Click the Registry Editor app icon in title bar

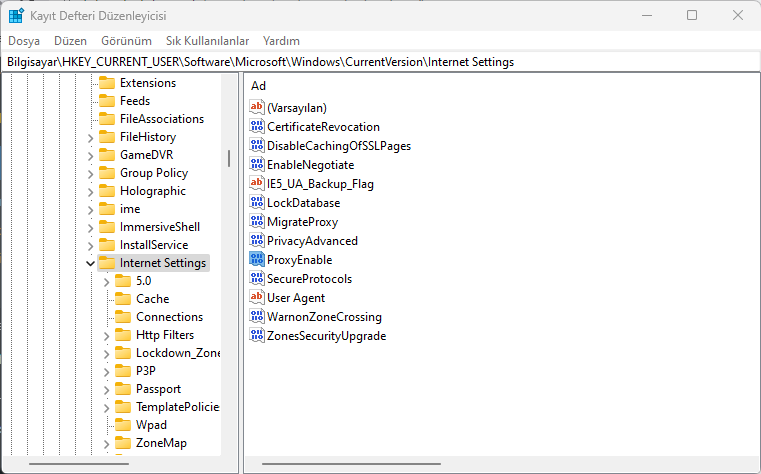pos(16,16)
